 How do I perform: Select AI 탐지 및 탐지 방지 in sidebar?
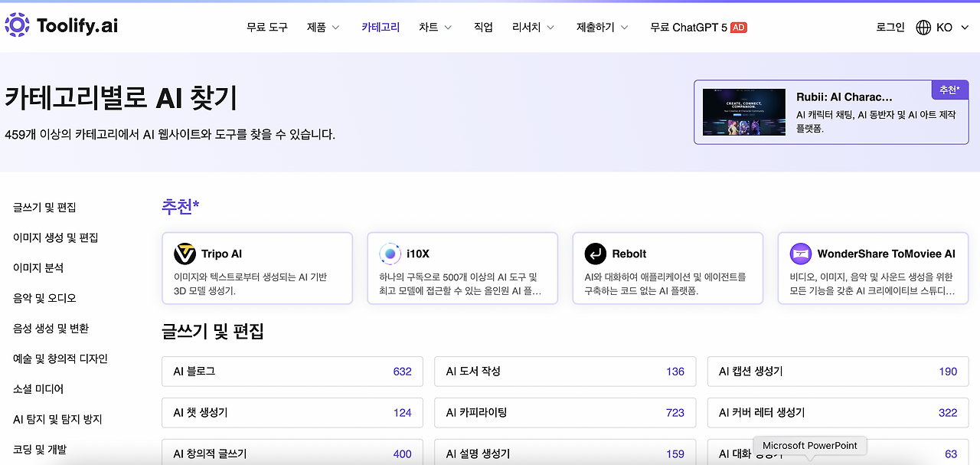click(57, 419)
